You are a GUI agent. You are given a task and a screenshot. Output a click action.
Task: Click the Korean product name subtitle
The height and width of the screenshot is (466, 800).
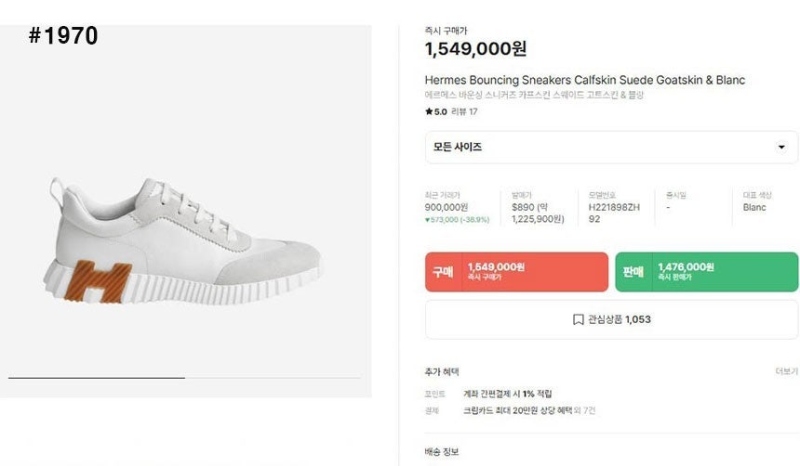[534, 95]
